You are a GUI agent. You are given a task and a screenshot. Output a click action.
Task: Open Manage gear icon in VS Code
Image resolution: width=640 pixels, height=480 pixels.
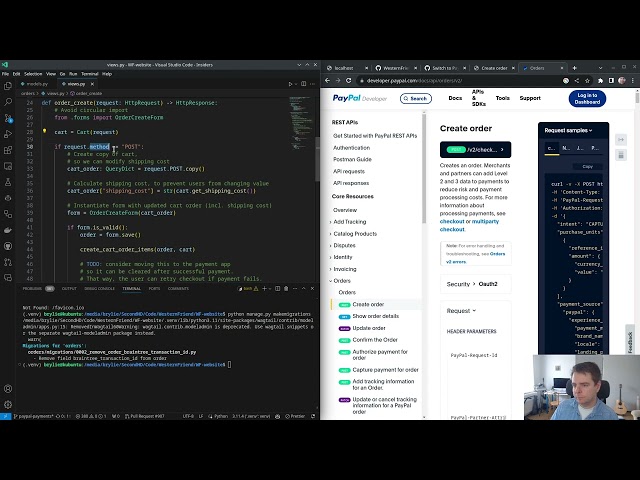click(8, 404)
